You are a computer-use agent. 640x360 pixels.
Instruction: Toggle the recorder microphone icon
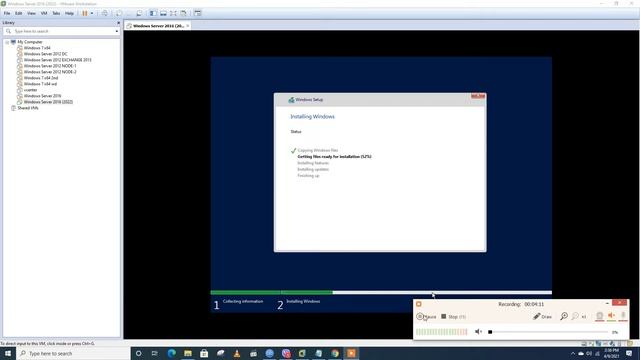pyautogui.click(x=623, y=316)
